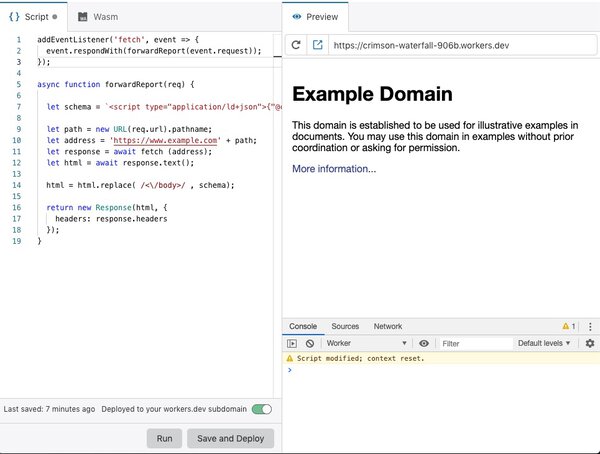
Task: Click line number 14 in gutter
Action: point(16,185)
